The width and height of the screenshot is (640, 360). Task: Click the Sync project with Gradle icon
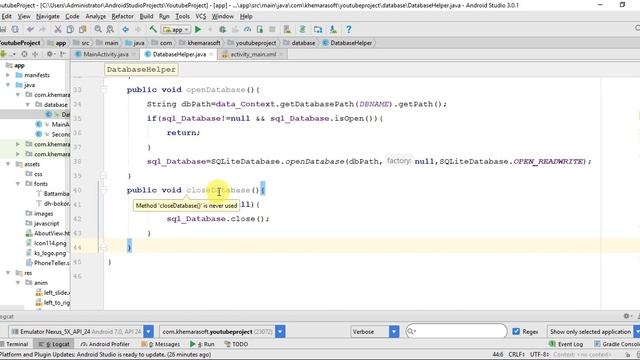coord(302,29)
